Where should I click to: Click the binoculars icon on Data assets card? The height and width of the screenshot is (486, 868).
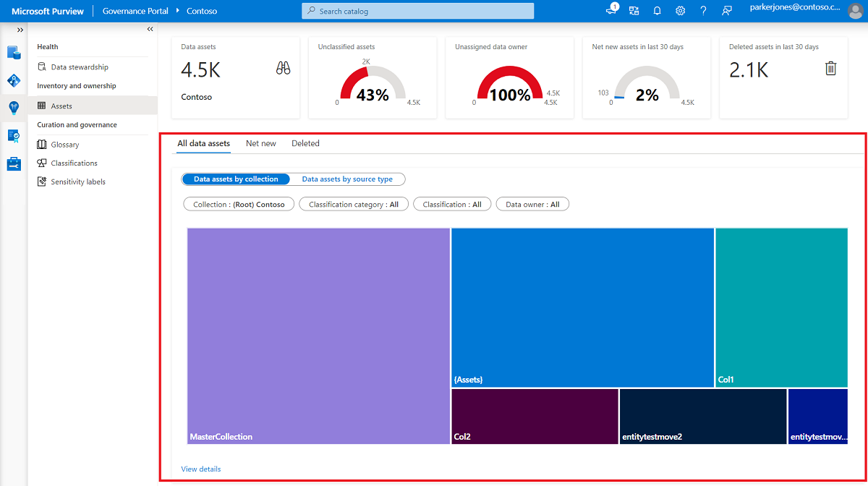[283, 69]
